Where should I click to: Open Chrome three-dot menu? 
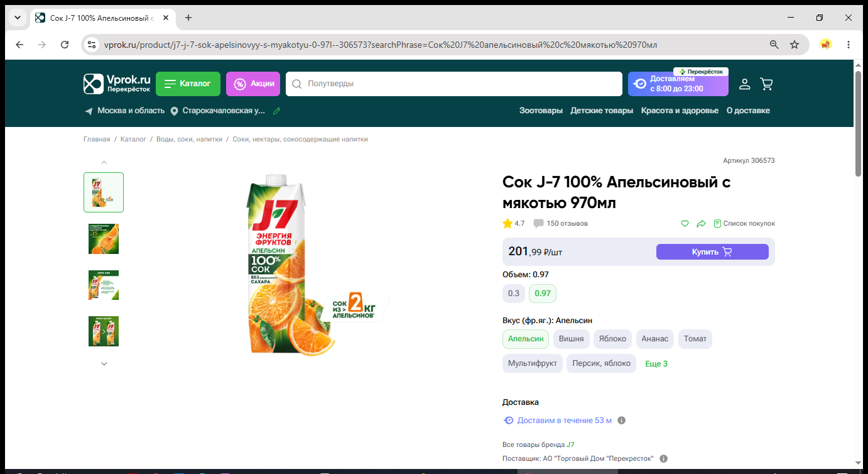point(849,45)
